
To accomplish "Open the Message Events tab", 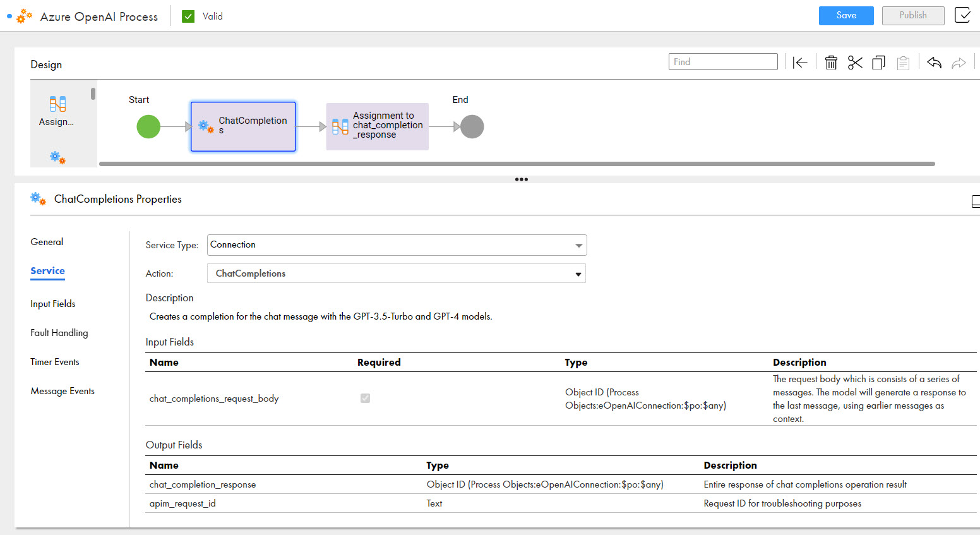I will pyautogui.click(x=63, y=391).
